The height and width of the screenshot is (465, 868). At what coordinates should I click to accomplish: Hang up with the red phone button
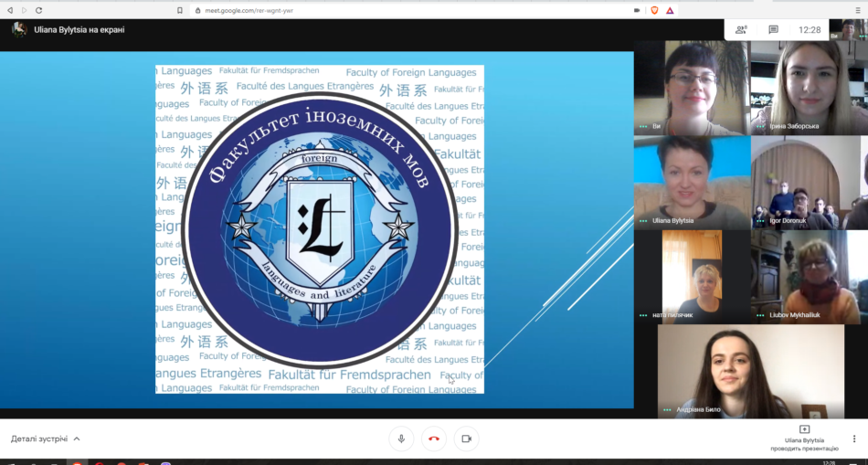pos(433,439)
